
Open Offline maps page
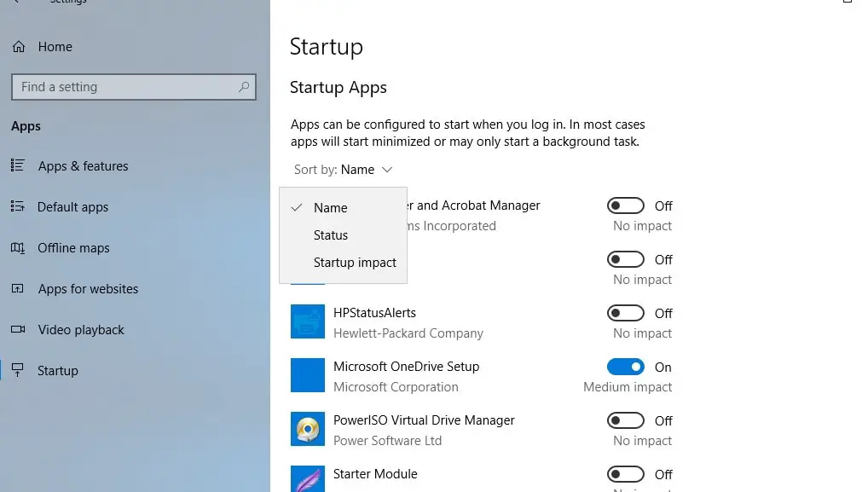coord(73,248)
